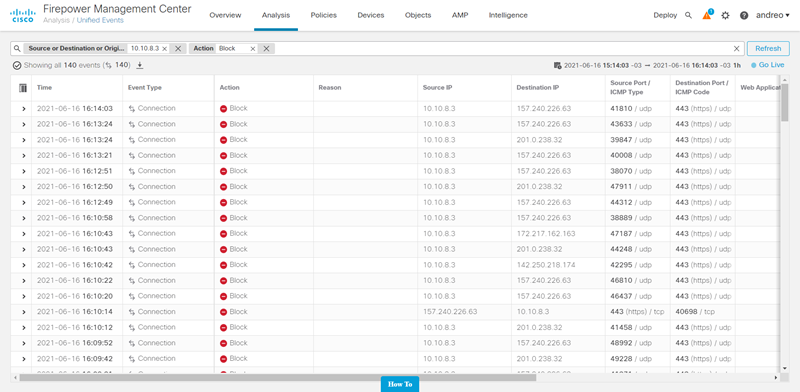This screenshot has height=392, width=800.
Task: Open the system settings gear icon
Action: (x=725, y=15)
